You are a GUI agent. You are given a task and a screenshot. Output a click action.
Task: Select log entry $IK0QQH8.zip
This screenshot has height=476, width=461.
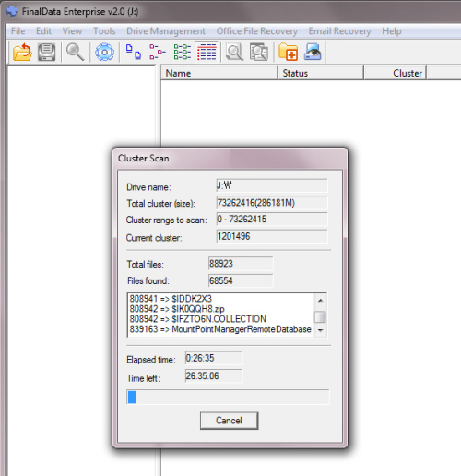point(177,309)
